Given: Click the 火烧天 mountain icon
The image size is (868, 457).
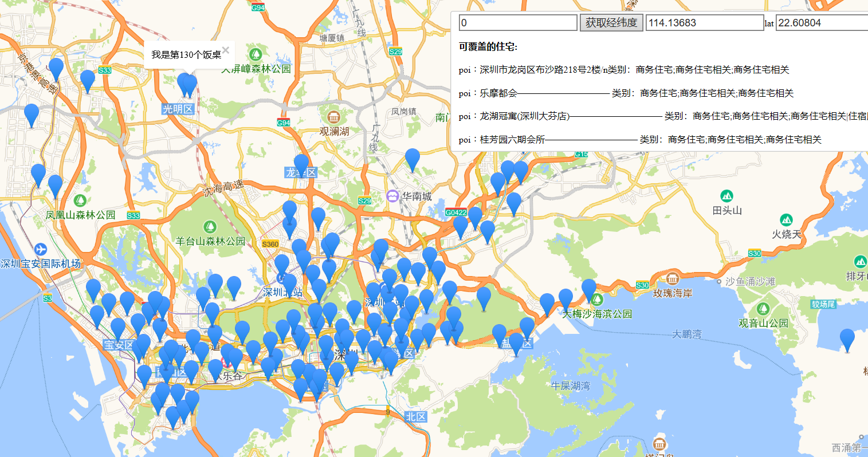Looking at the screenshot, I should pos(786,220).
